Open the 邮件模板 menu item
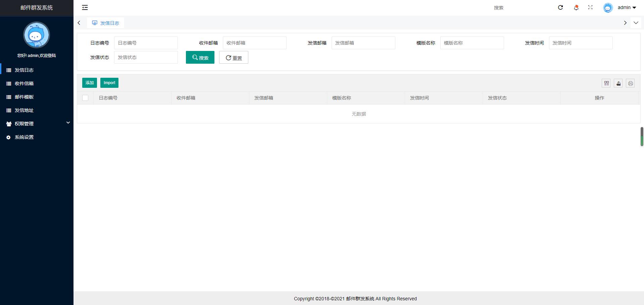Screen dimensions: 644x305 (x=23, y=97)
